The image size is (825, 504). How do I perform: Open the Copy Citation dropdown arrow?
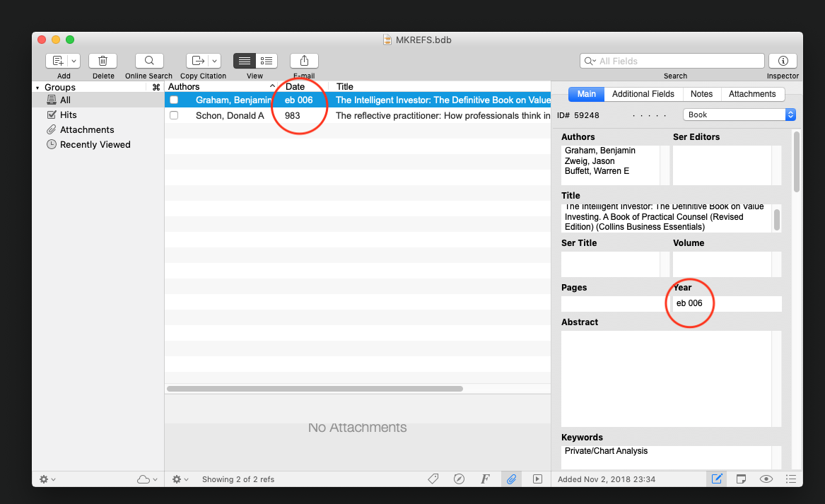pos(215,61)
